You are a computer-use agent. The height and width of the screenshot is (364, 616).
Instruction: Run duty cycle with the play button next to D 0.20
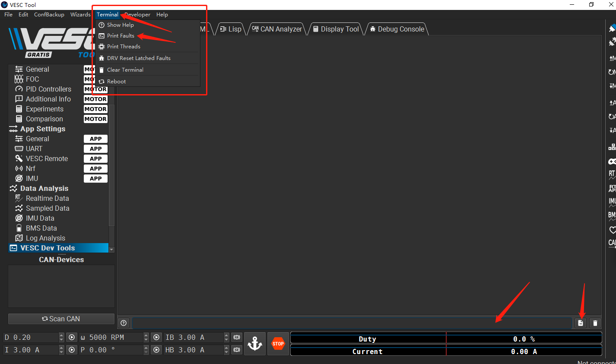click(x=72, y=337)
